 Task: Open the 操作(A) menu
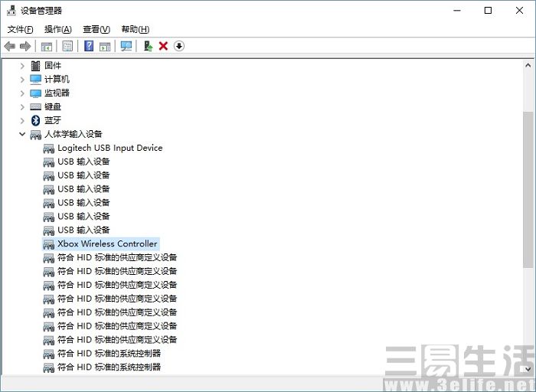tap(57, 29)
